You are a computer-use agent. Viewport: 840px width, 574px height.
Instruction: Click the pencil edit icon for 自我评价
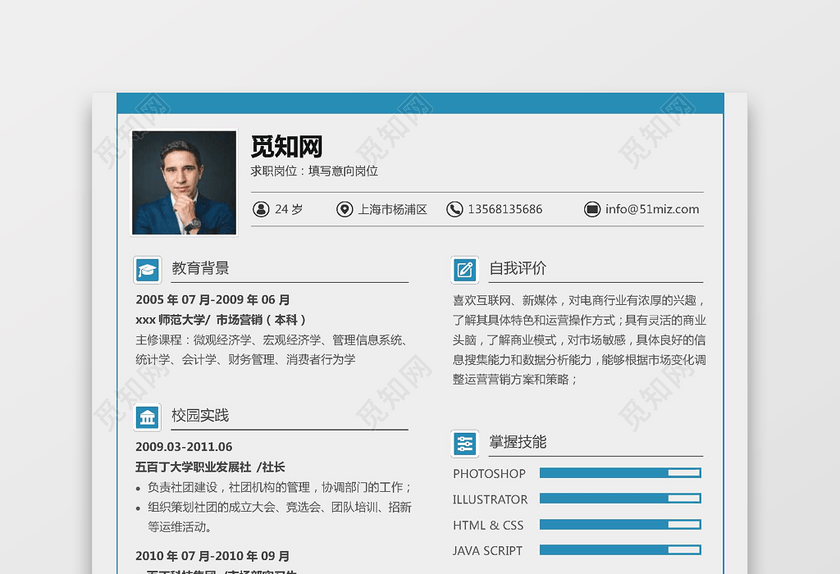464,270
